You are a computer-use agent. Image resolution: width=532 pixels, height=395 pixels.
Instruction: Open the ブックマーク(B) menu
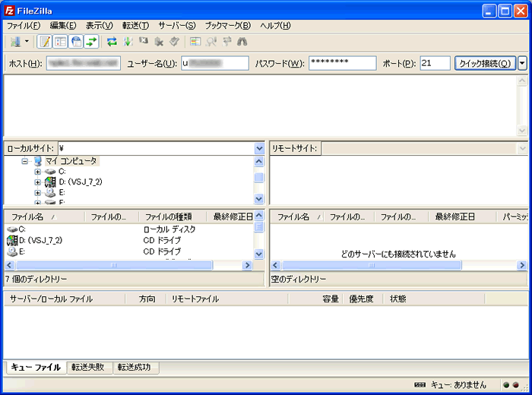(228, 25)
